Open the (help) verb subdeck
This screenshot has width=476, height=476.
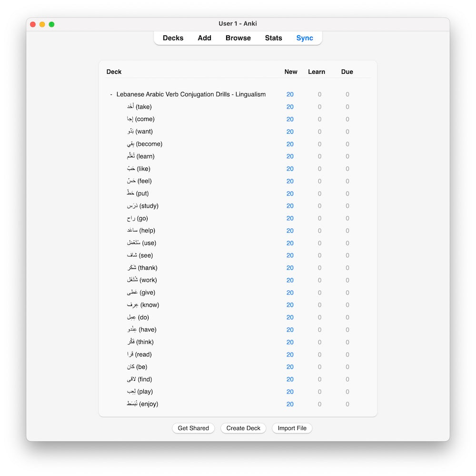141,231
